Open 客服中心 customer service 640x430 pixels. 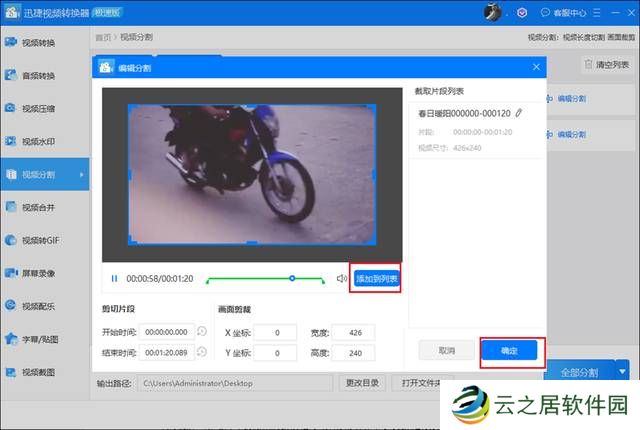[559, 13]
